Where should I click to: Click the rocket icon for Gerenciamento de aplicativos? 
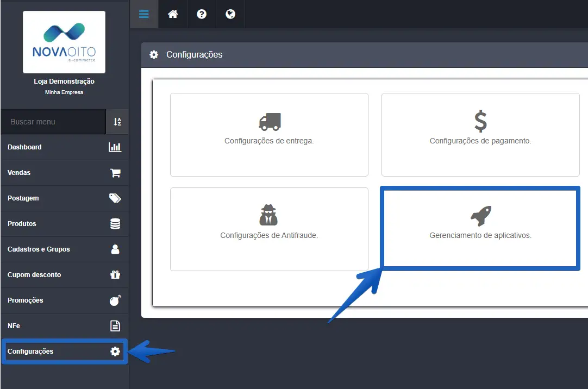480,216
